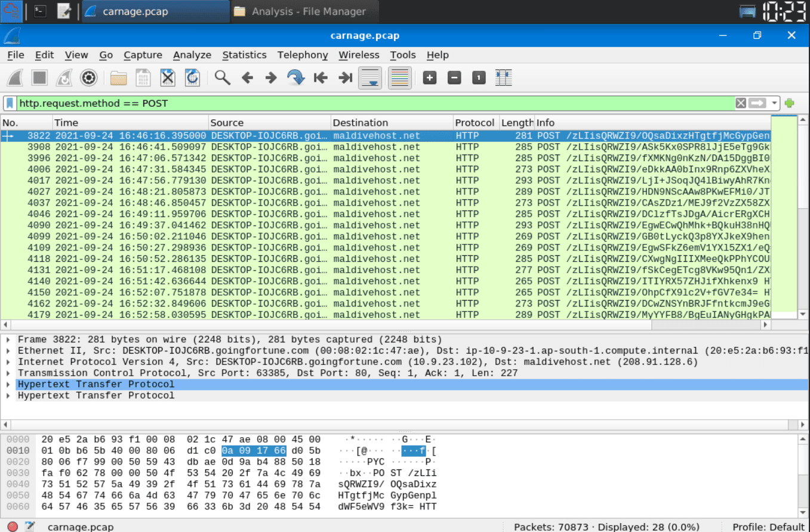
Task: Clear the display filter with X
Action: click(x=741, y=103)
